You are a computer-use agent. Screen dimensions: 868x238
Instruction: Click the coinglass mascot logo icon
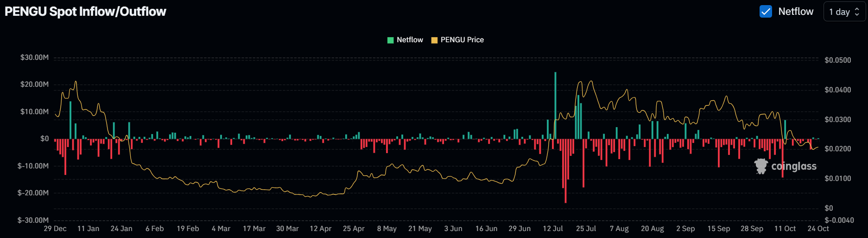tap(761, 166)
